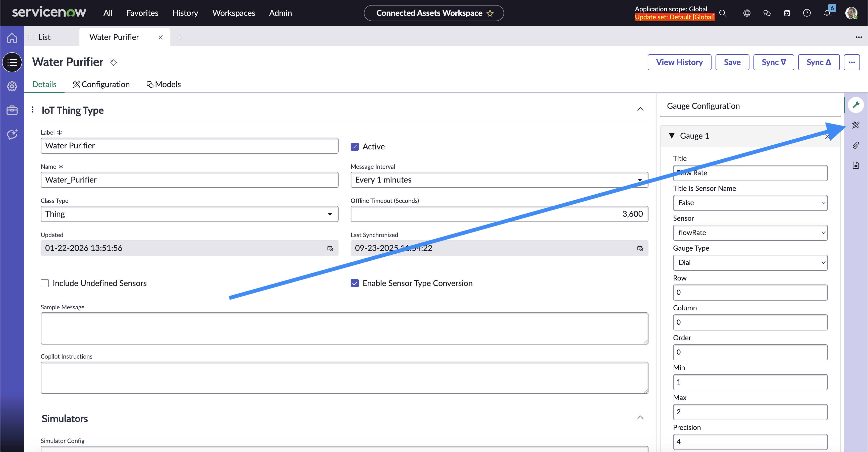Open the square header icon beside help
The width and height of the screenshot is (868, 452).
[787, 13]
